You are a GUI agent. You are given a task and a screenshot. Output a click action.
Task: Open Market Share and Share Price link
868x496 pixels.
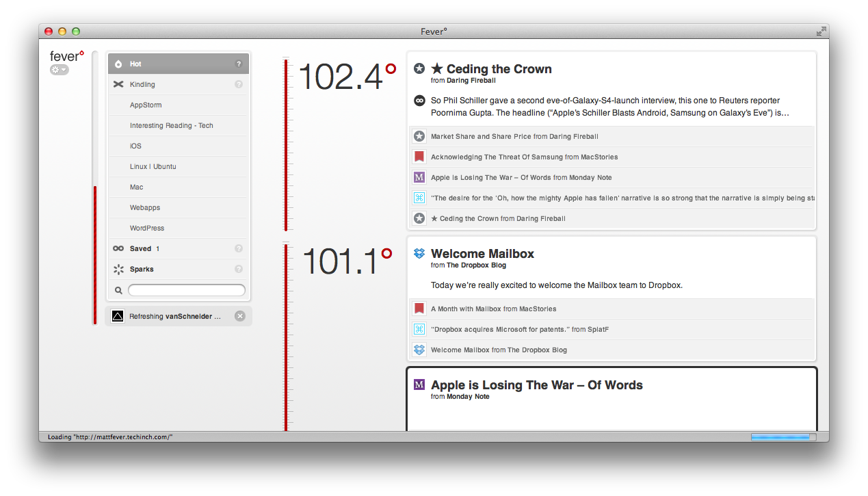click(482, 136)
